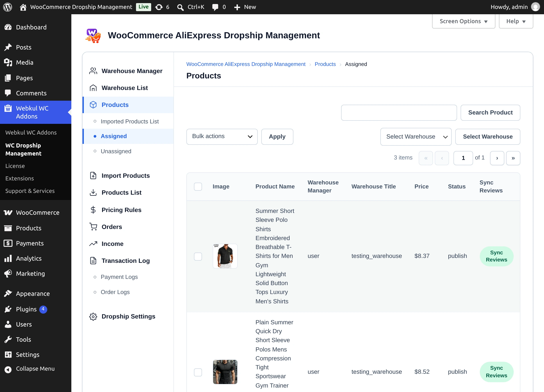Open Imported Products List submenu item
544x392 pixels.
tap(130, 121)
